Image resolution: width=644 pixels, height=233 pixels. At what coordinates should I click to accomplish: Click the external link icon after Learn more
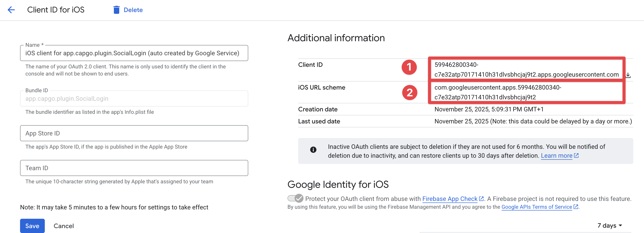[x=576, y=155]
